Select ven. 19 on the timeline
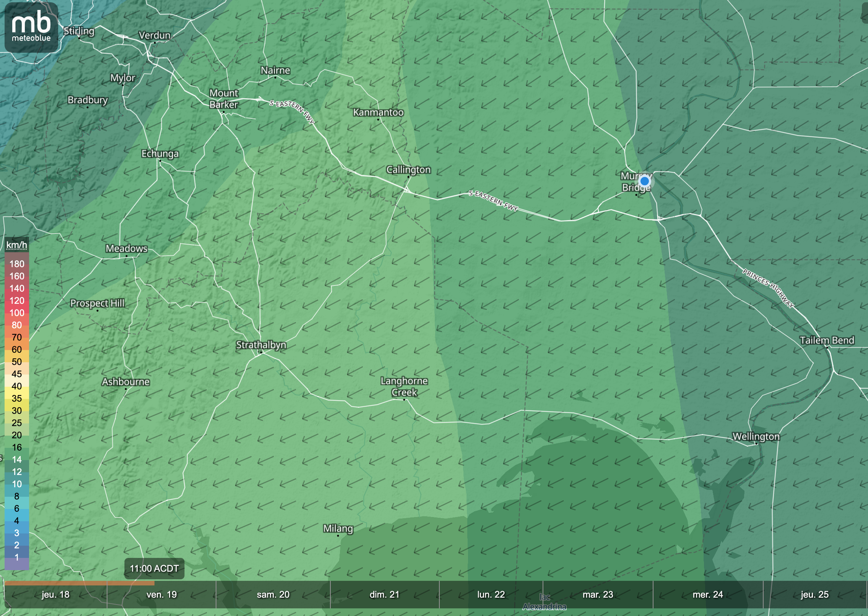Screen dimensions: 868x616 click(x=162, y=595)
